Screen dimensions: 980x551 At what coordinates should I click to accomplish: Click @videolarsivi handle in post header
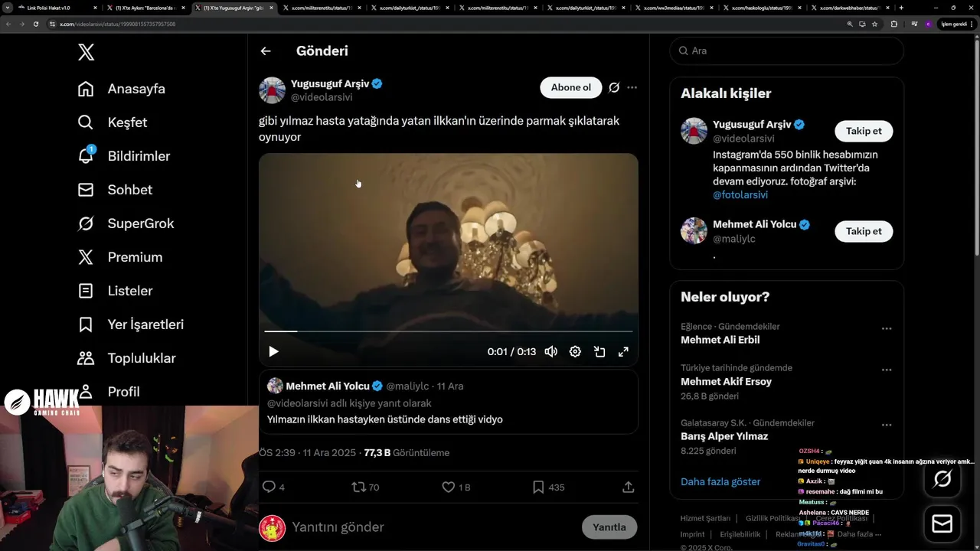[322, 98]
